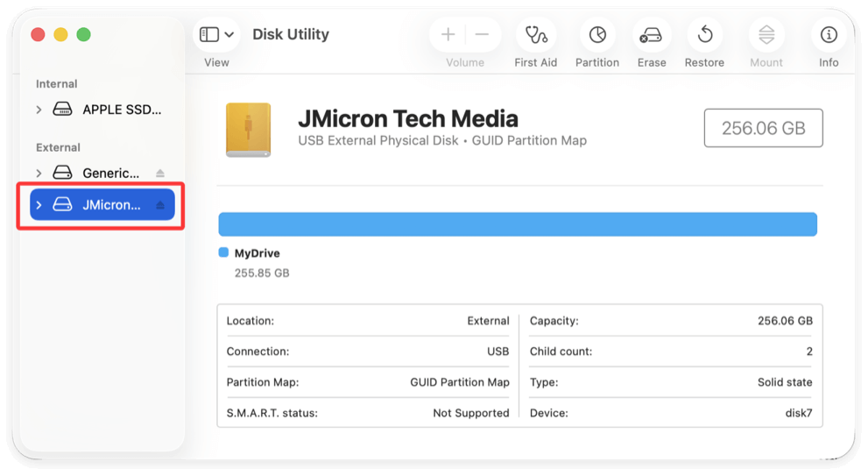Click the Erase disk icon

coord(651,35)
